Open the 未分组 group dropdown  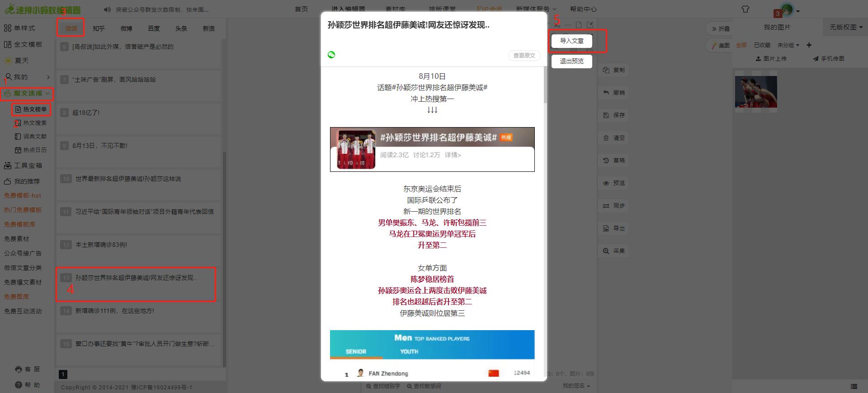pos(788,45)
